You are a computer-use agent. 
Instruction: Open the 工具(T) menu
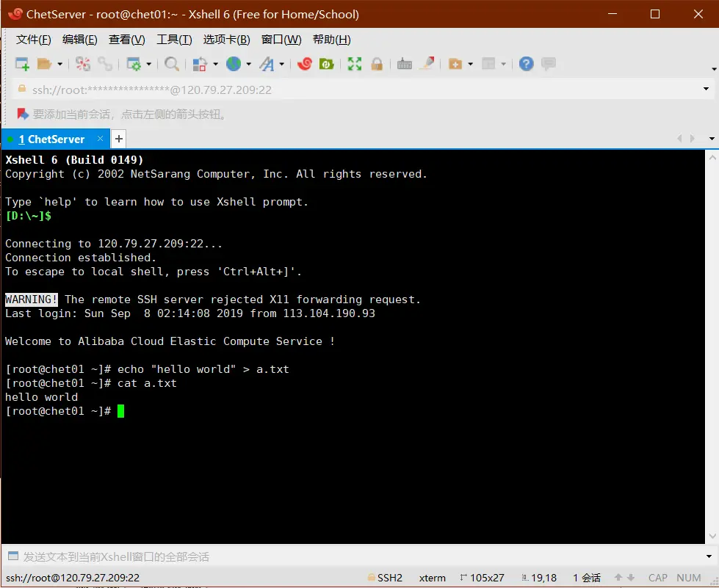[x=174, y=40]
